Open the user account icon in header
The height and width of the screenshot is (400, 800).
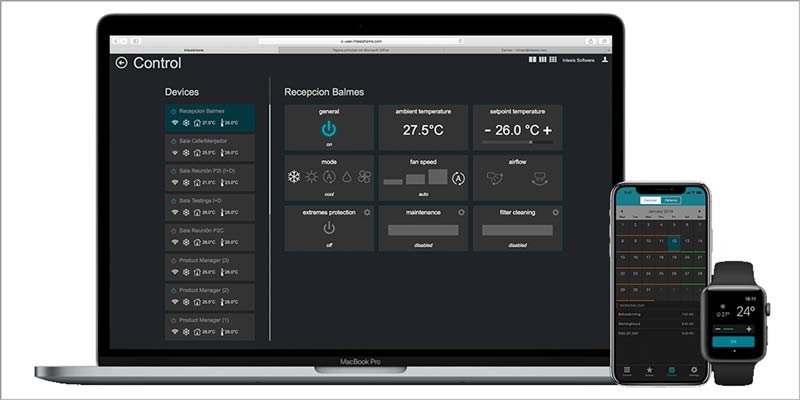pos(605,60)
